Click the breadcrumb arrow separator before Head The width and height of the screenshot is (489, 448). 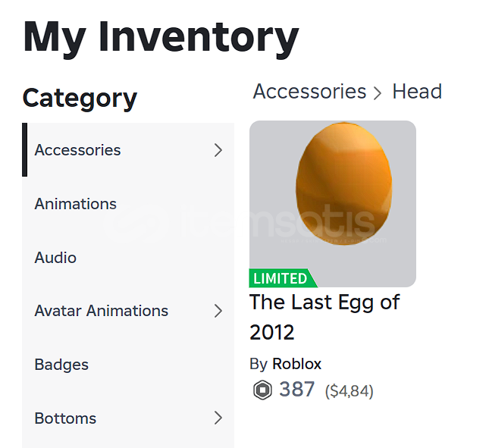378,92
